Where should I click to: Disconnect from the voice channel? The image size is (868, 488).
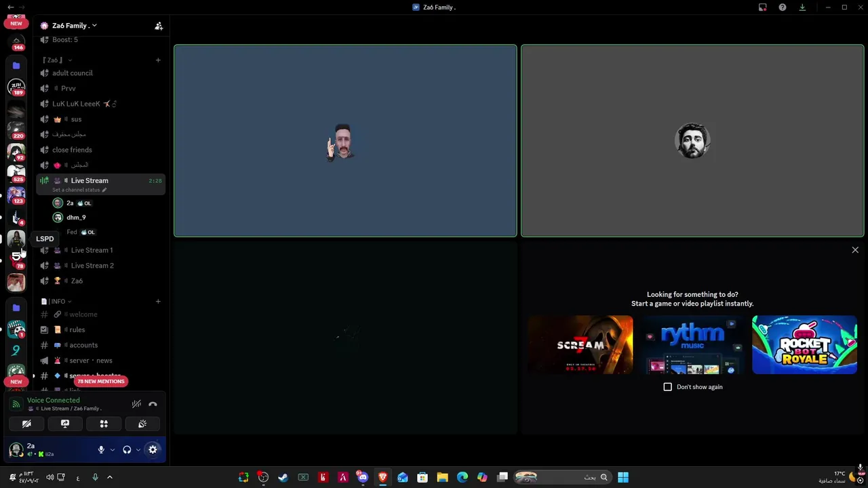pyautogui.click(x=153, y=404)
